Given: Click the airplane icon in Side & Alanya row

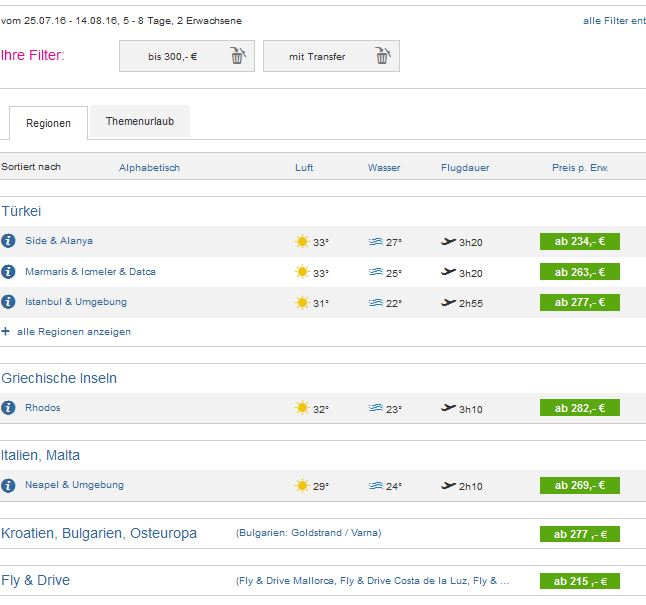Looking at the screenshot, I should (x=448, y=242).
